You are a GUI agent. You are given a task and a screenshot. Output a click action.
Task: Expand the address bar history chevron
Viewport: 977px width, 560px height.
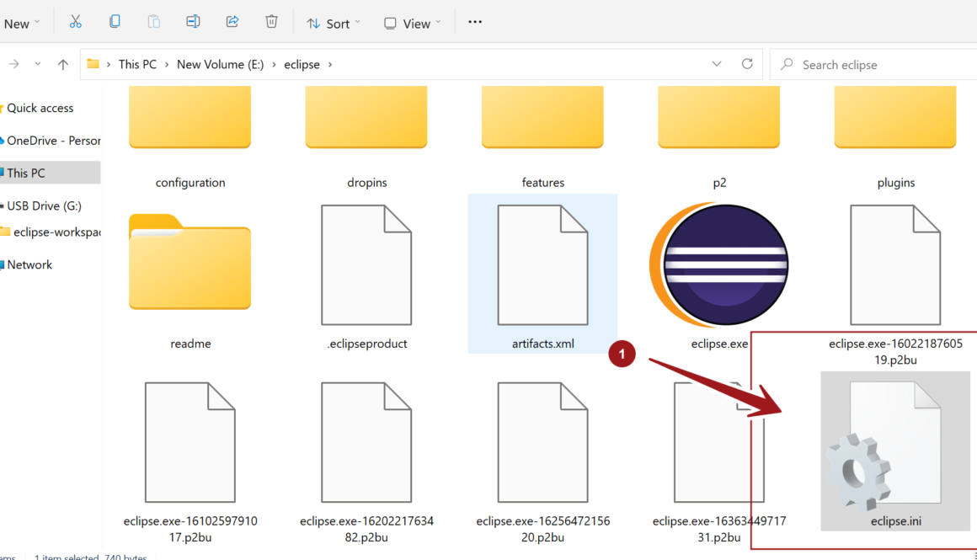tap(717, 64)
